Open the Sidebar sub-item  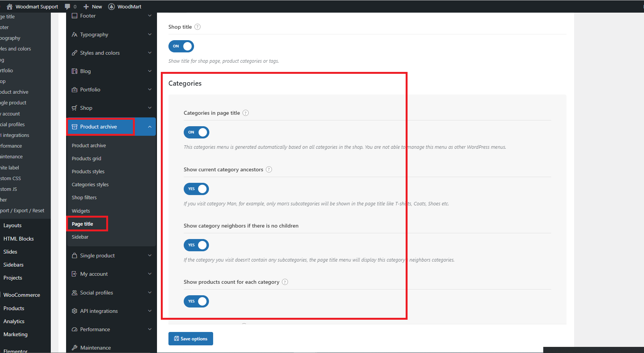click(x=80, y=237)
